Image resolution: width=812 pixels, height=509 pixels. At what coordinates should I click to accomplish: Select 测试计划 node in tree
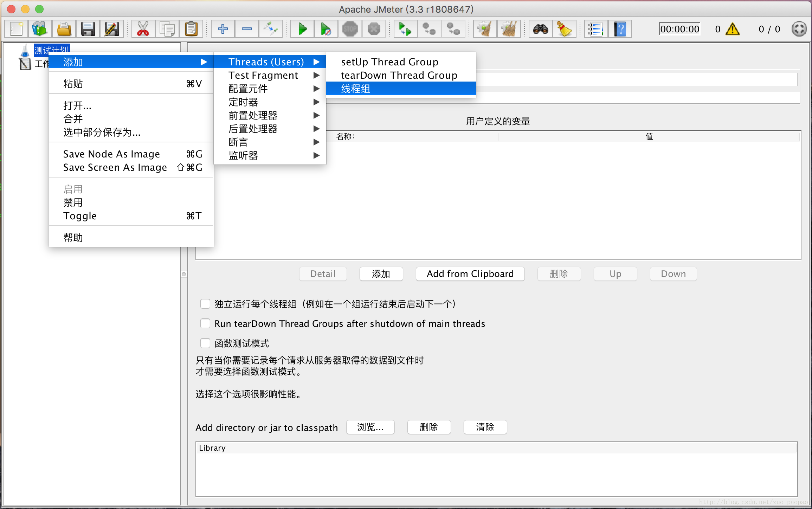tap(52, 50)
